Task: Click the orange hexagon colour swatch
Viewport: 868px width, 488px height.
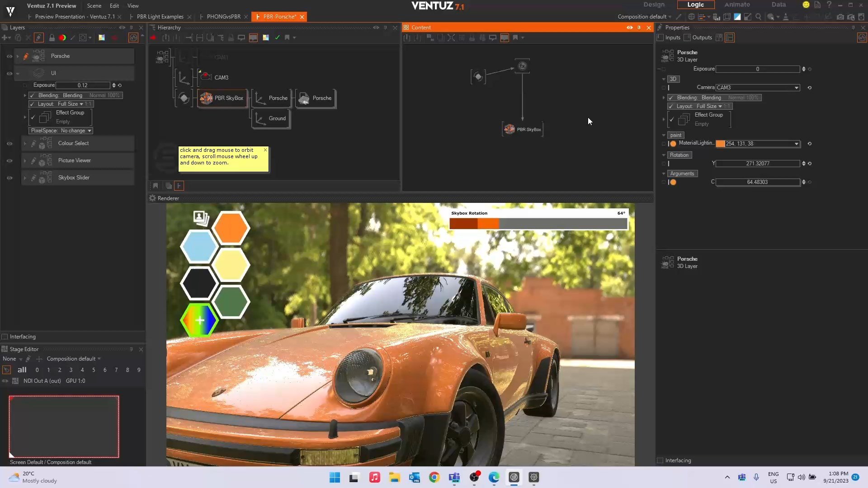Action: tap(231, 227)
